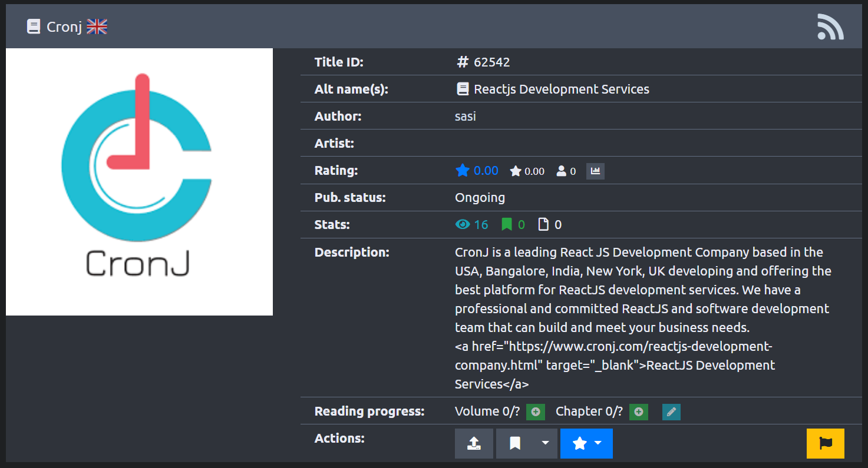Open the RSS feed icon
Screen dimensions: 868x468
point(830,26)
